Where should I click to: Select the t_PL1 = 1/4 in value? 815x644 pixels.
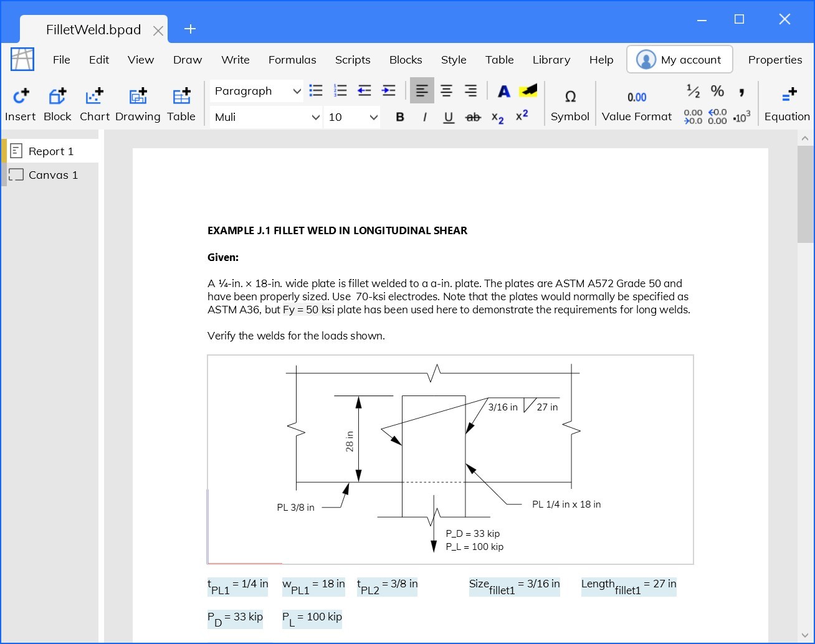(x=238, y=587)
